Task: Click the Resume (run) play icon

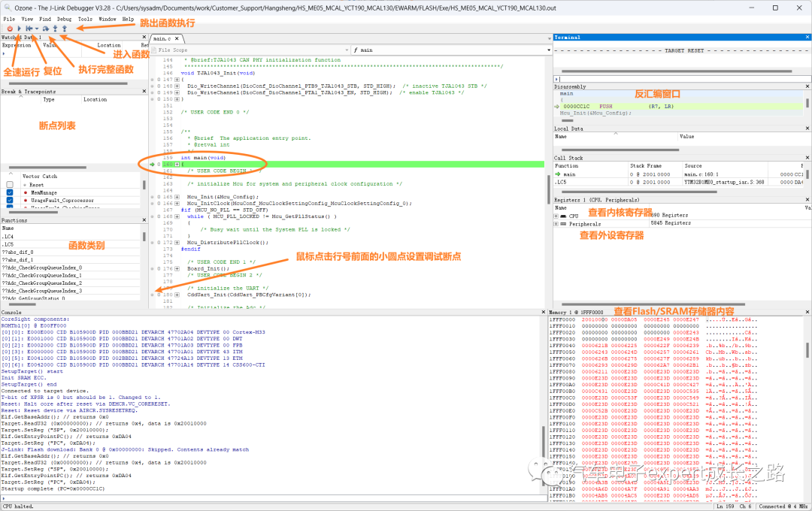Action: pos(19,29)
